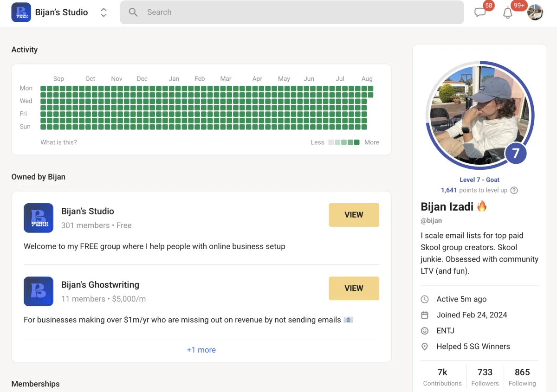Click the lightest activity legend swatch near Less
This screenshot has height=392, width=557.
[331, 142]
